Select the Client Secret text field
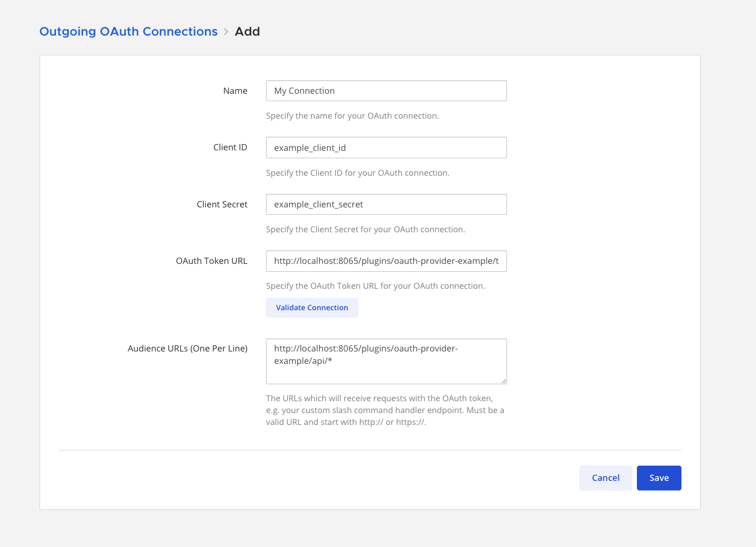Screen dimensions: 756x547 pyautogui.click(x=386, y=205)
